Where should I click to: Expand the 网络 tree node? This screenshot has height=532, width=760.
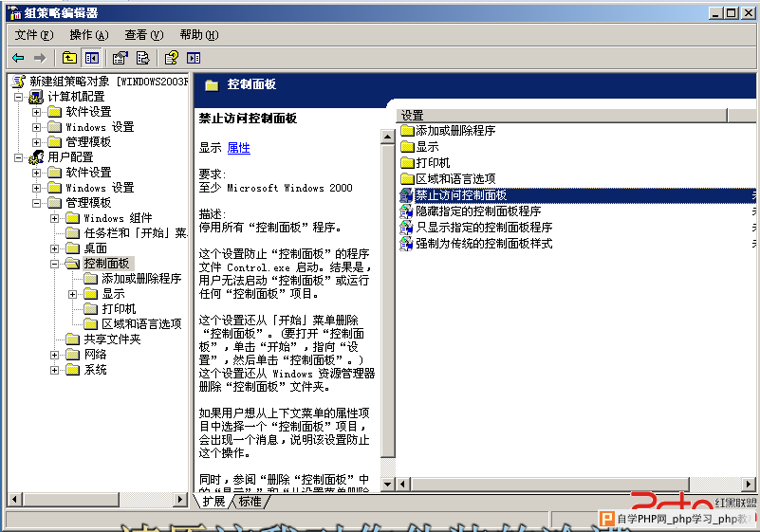point(54,356)
